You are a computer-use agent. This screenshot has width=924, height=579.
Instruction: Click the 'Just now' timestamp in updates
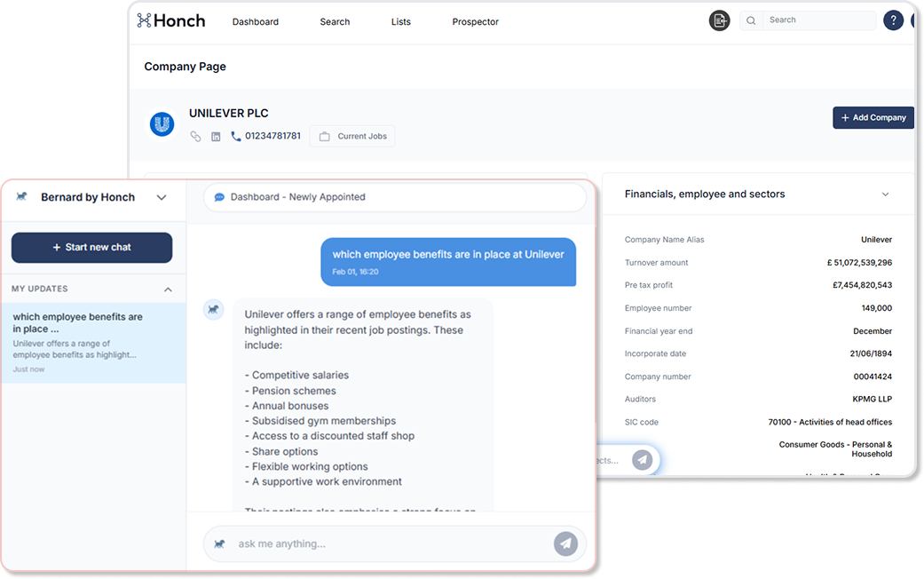[28, 369]
